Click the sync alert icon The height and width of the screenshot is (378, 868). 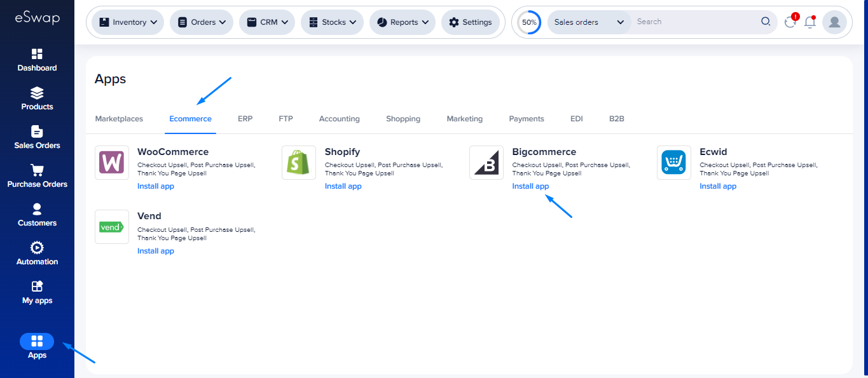(x=790, y=22)
